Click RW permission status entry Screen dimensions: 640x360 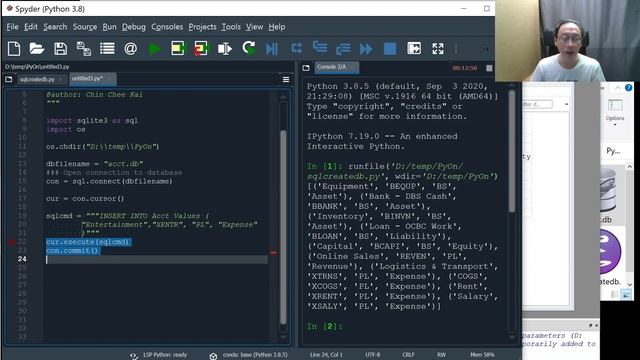[441, 355]
